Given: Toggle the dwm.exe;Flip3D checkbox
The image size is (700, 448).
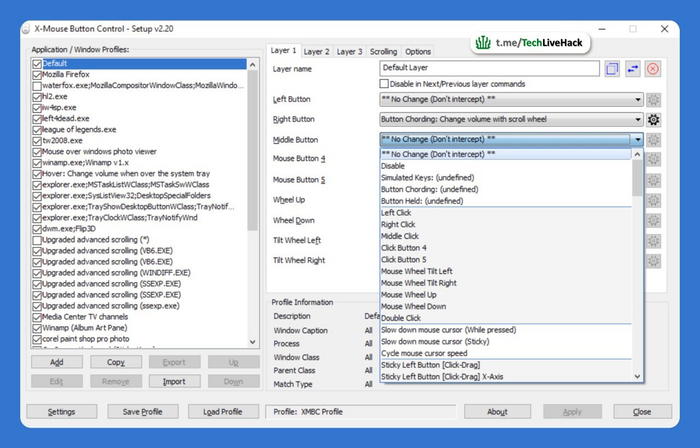Looking at the screenshot, I should click(37, 229).
